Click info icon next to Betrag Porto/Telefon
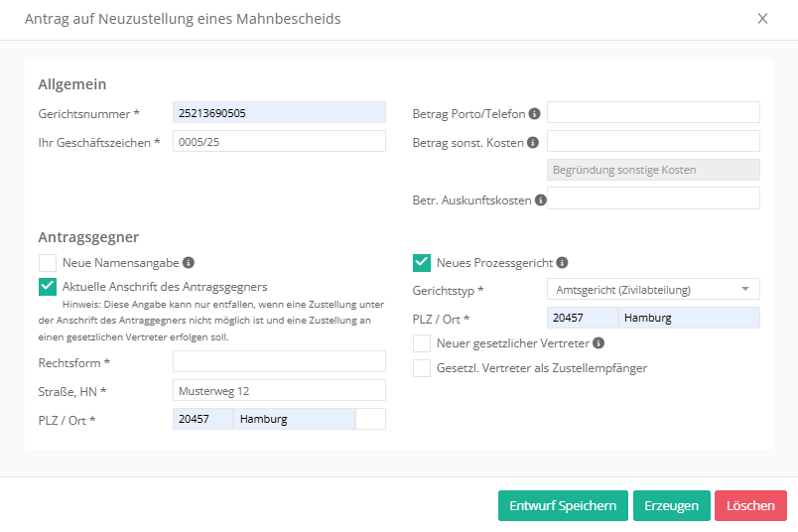The width and height of the screenshot is (798, 532). [x=534, y=114]
